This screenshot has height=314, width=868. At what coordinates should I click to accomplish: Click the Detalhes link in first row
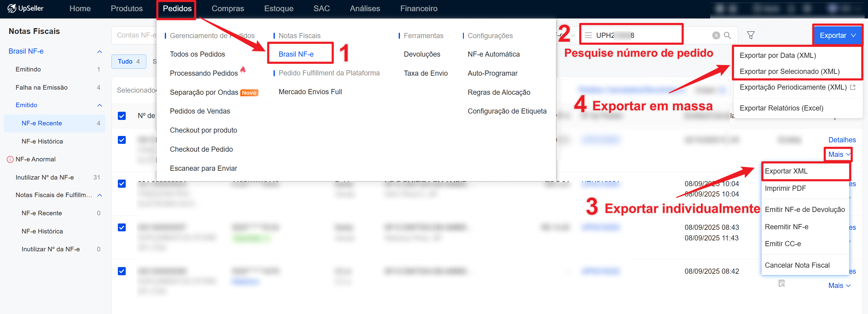coord(842,140)
